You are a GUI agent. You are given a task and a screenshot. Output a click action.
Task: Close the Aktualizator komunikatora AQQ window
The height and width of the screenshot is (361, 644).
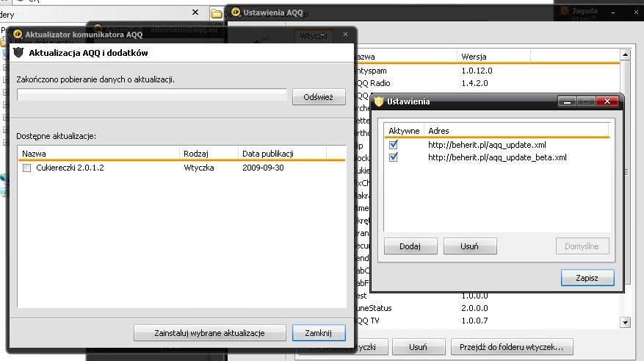[x=345, y=34]
